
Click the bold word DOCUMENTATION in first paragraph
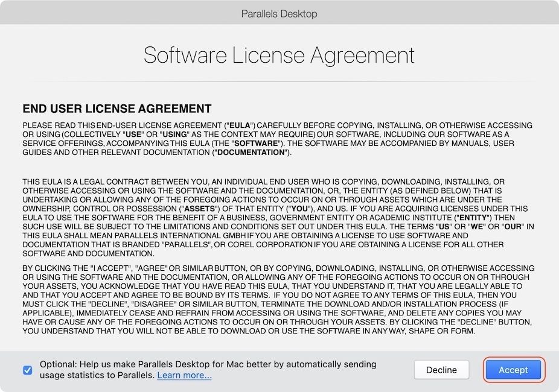pos(251,153)
